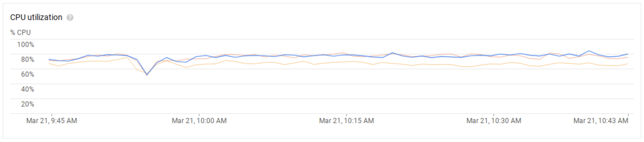644x142 pixels.
Task: Click the 60% y-axis label
Action: (x=27, y=74)
